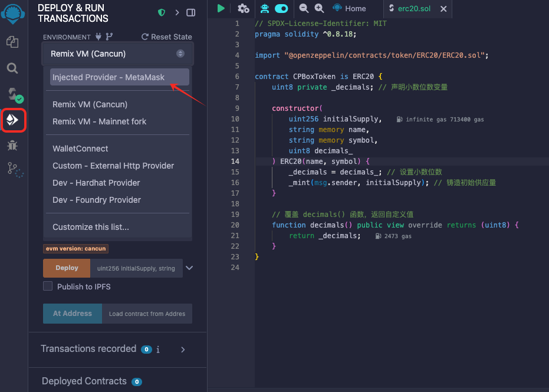The height and width of the screenshot is (392, 549).
Task: Click the chevron arrow in panel header
Action: tap(177, 12)
